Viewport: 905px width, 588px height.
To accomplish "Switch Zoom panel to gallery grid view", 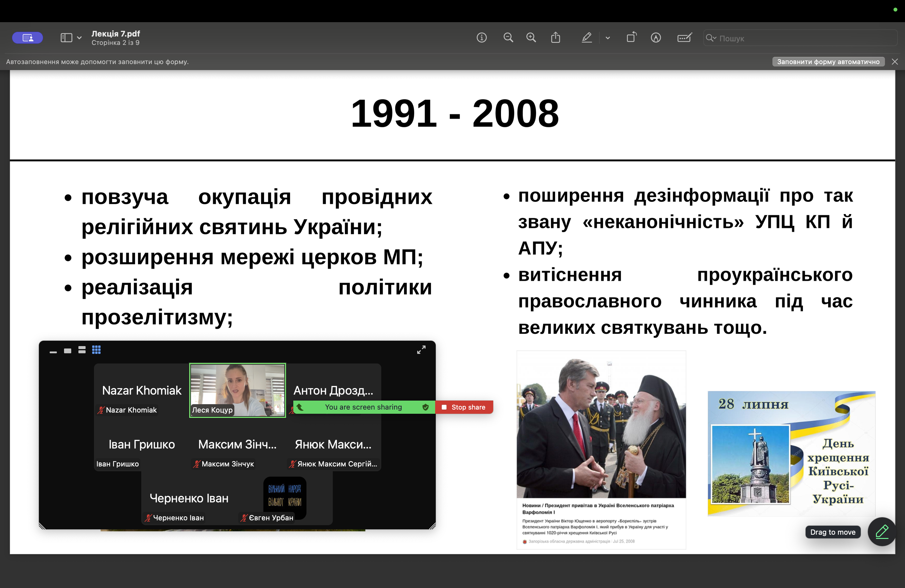I will coord(96,349).
